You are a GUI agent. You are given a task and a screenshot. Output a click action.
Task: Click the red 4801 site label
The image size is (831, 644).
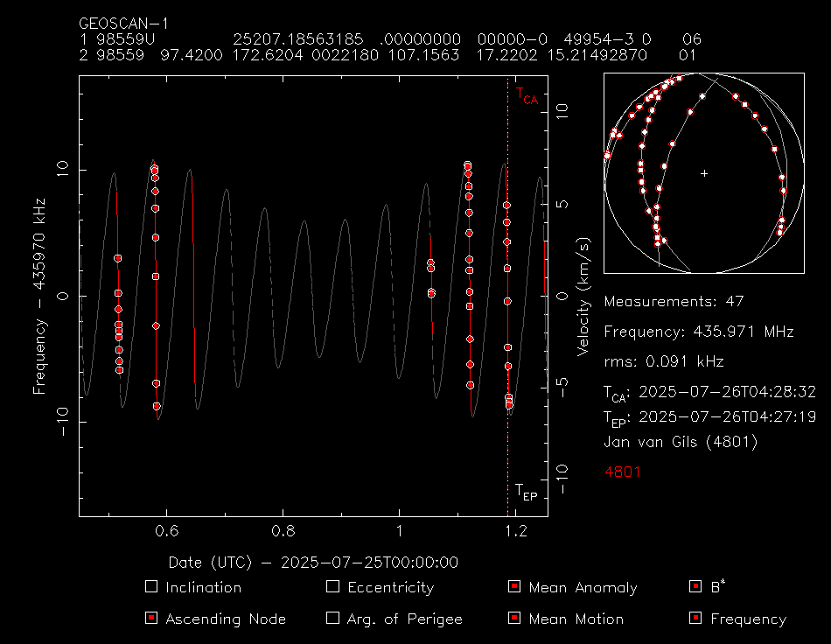(622, 472)
